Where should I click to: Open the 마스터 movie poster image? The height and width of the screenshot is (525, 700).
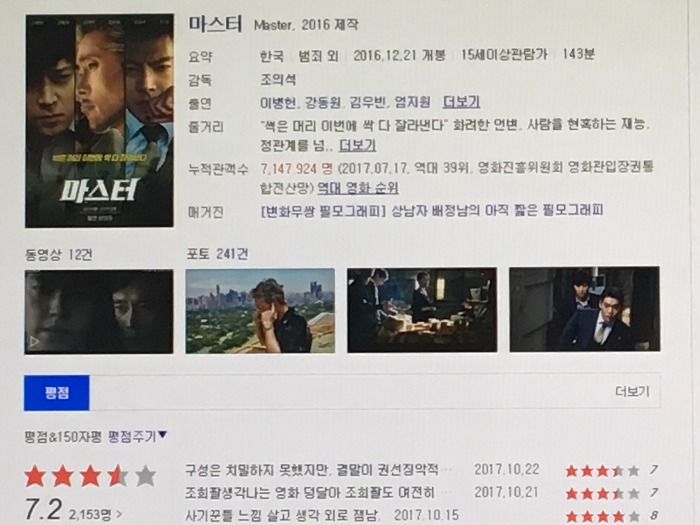100,121
